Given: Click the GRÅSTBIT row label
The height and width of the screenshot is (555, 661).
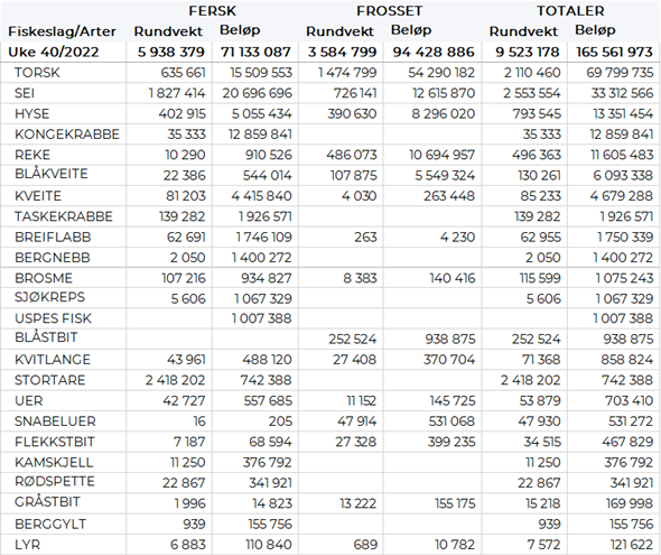Looking at the screenshot, I should click(47, 503).
